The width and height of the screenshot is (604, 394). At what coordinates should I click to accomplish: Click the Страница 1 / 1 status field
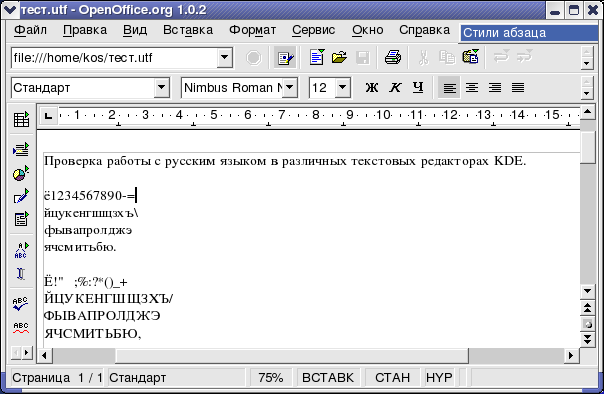click(58, 378)
